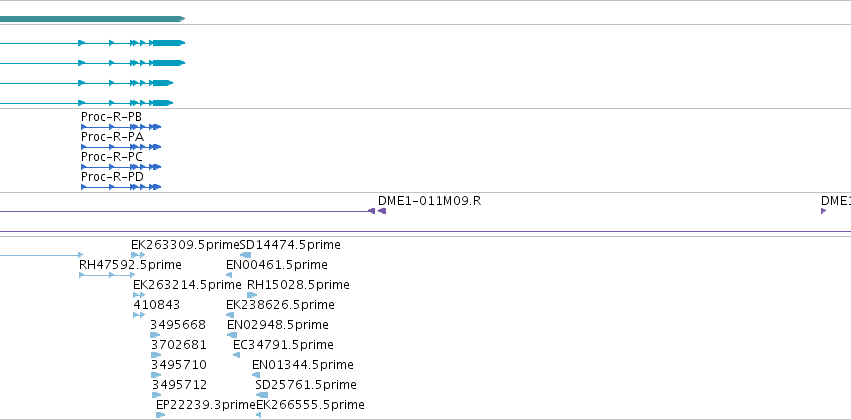Click the glyph under 3495668
Screen dimensions: 851x420
pos(155,335)
